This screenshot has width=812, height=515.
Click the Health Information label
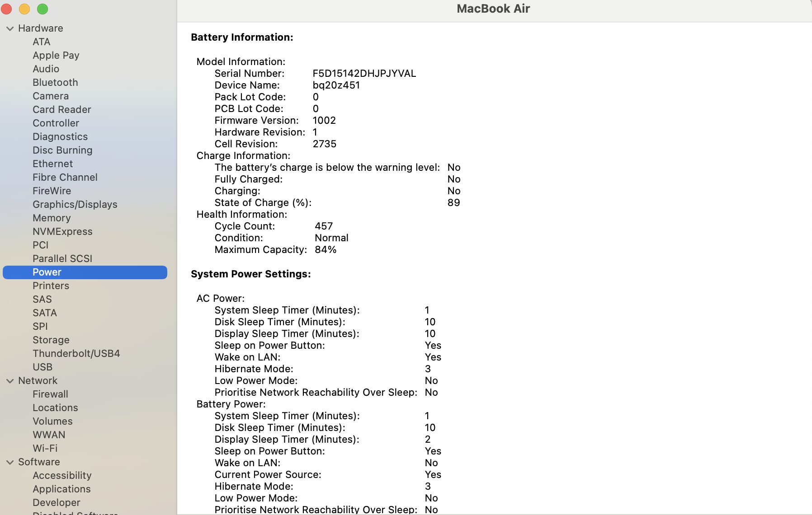pyautogui.click(x=241, y=214)
